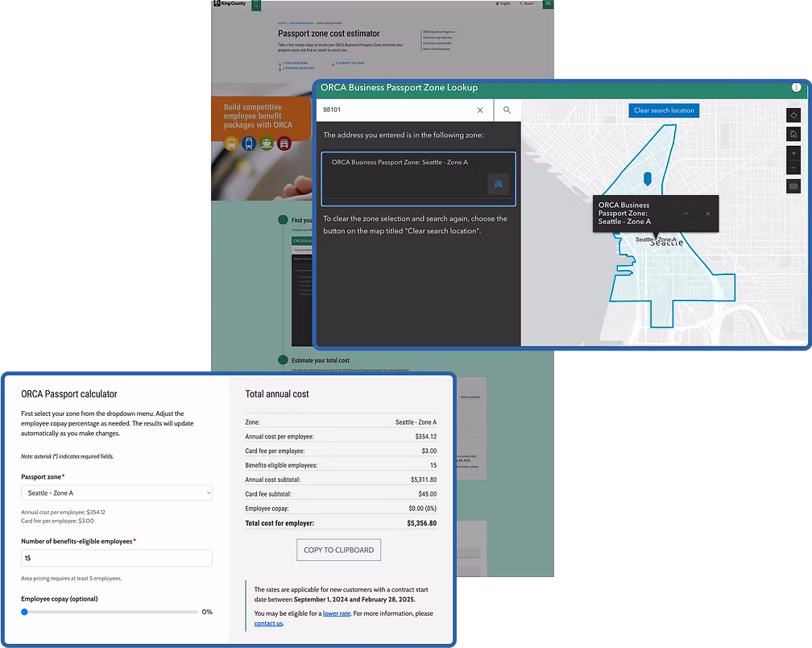Viewport: 812px width, 648px height.
Task: Jump to step 3 Contact the Team
Action: (349, 63)
